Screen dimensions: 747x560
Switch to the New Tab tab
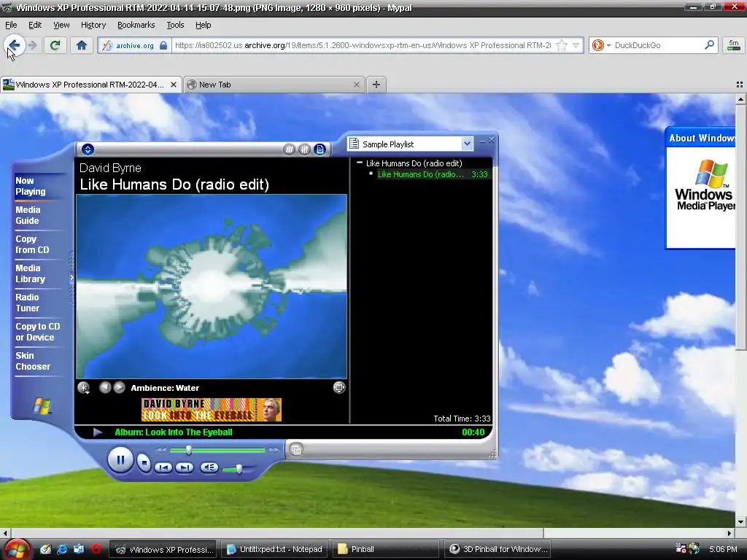(274, 85)
